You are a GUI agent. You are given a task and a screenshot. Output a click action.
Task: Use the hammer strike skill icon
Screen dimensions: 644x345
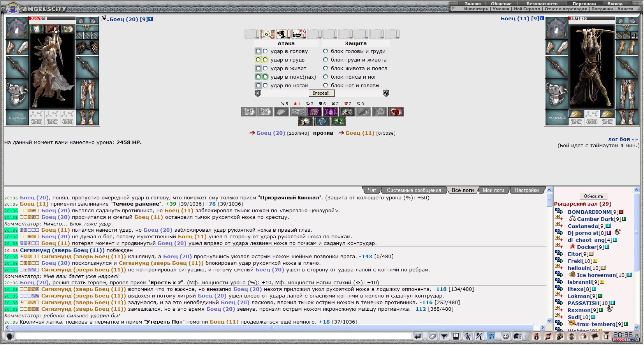tap(347, 112)
